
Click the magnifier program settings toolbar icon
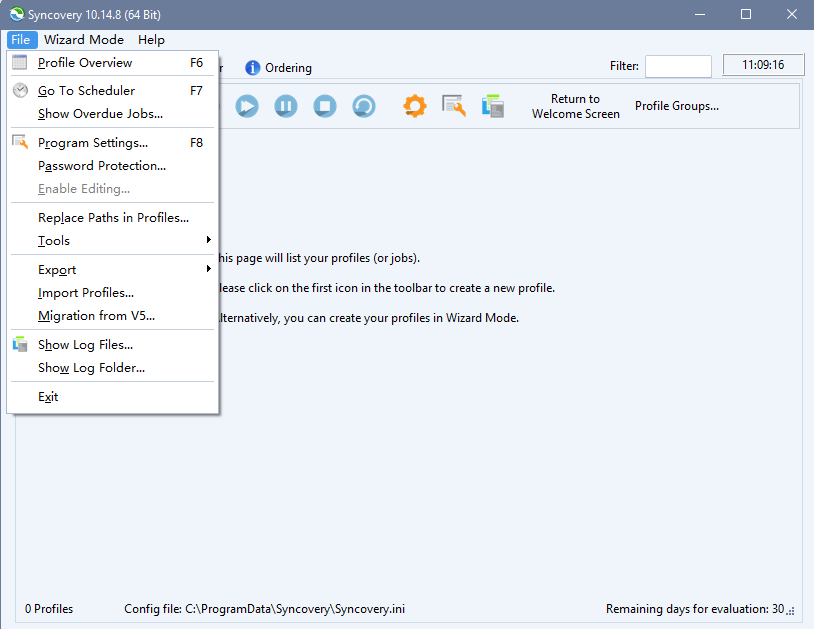click(x=454, y=106)
